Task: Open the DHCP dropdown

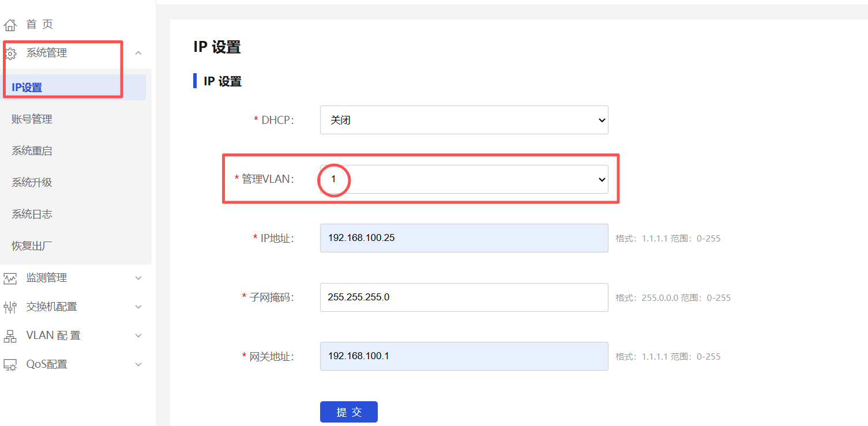Action: coord(464,120)
